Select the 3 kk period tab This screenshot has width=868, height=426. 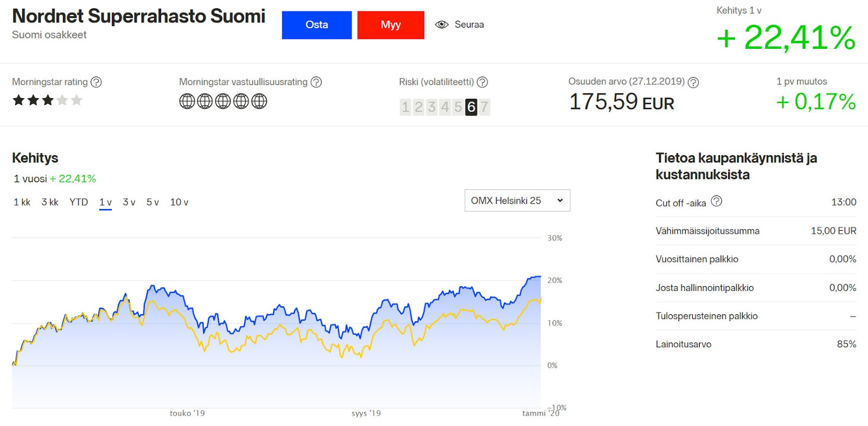click(50, 202)
